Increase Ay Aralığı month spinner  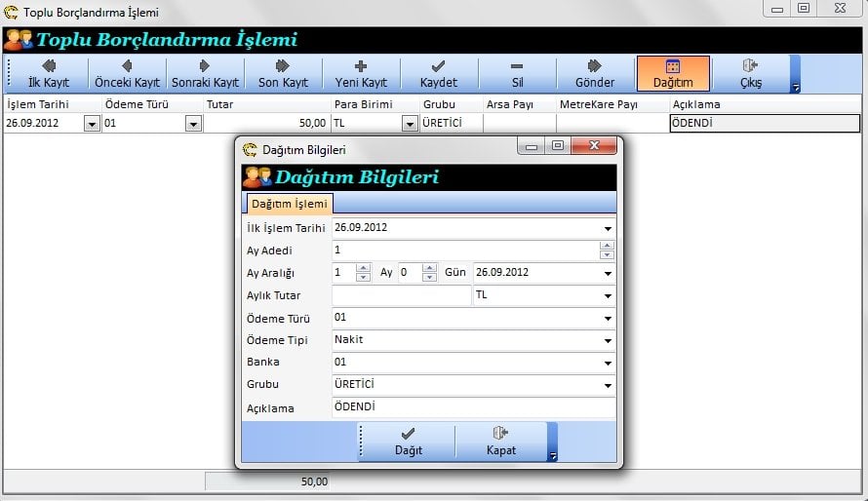coord(363,268)
